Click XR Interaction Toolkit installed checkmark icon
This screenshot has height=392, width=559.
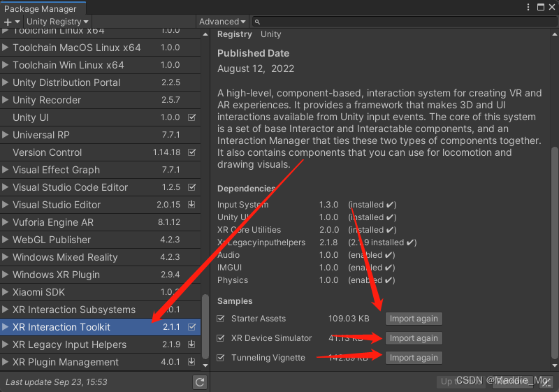click(191, 327)
